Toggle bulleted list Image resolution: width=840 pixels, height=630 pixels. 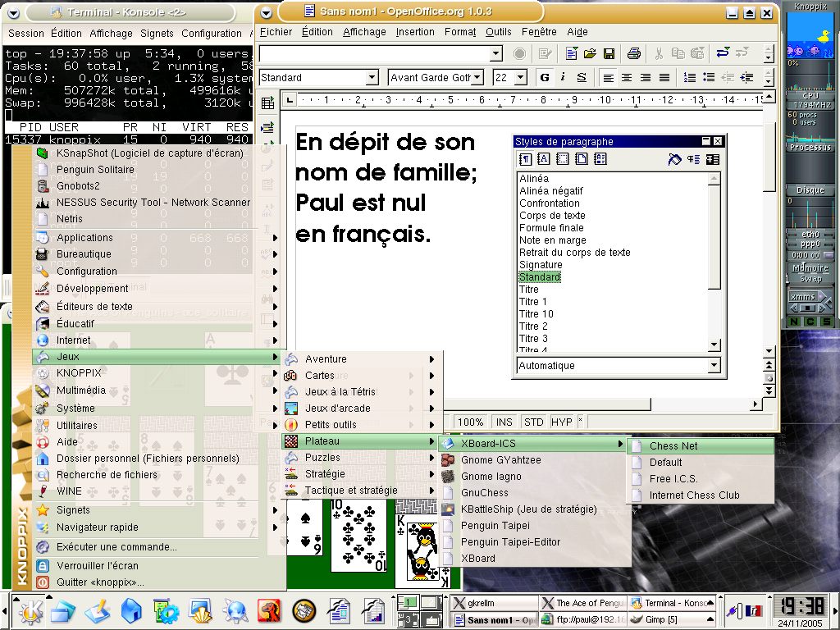[x=708, y=78]
